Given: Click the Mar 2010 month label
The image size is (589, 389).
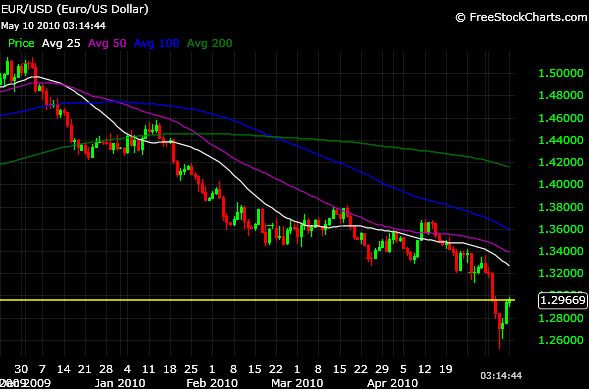Looking at the screenshot, I should coord(297,383).
